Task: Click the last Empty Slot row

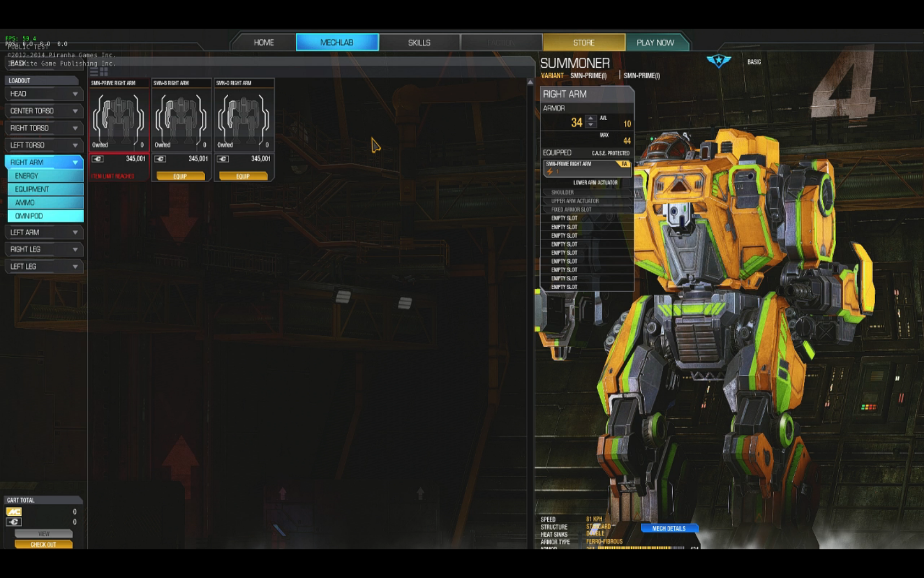Action: coord(586,287)
